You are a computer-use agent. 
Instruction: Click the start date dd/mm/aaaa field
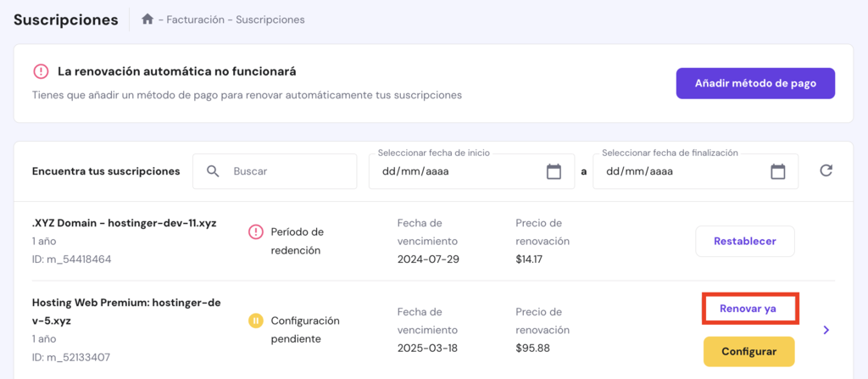pyautogui.click(x=458, y=171)
